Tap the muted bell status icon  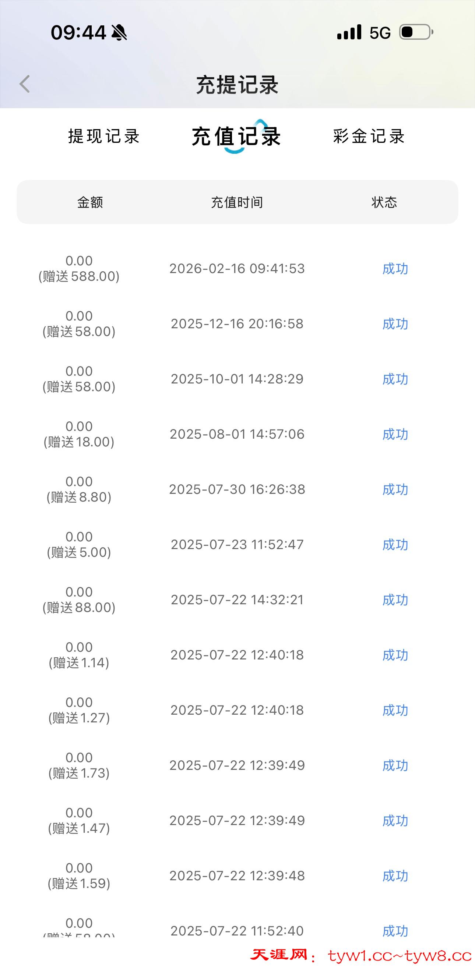click(119, 32)
